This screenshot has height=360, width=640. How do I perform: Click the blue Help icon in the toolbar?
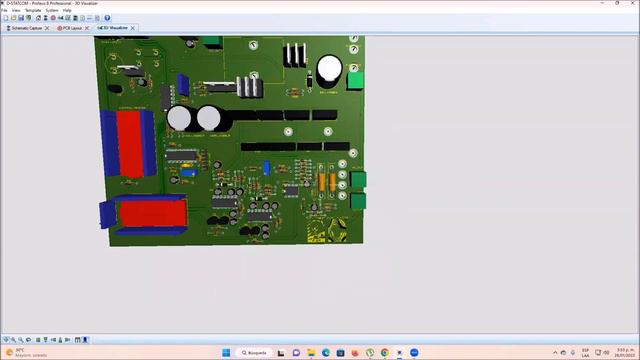coord(107,18)
